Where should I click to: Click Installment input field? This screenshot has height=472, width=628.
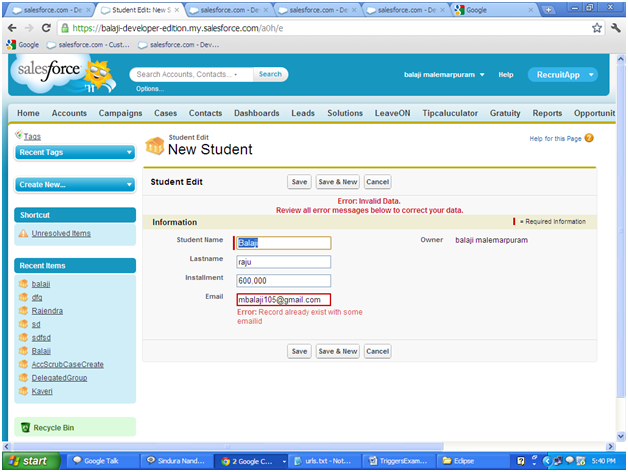284,280
